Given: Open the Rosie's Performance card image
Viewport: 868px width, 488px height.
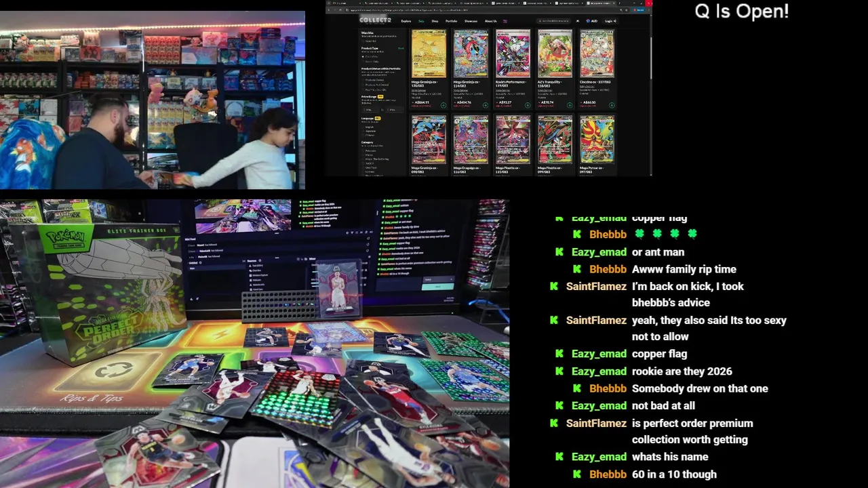Looking at the screenshot, I should 513,54.
